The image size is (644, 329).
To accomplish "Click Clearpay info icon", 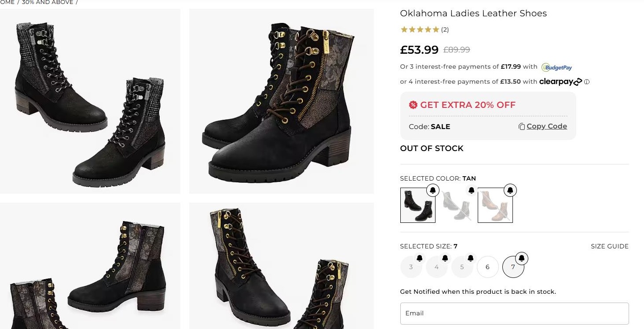I will (587, 81).
